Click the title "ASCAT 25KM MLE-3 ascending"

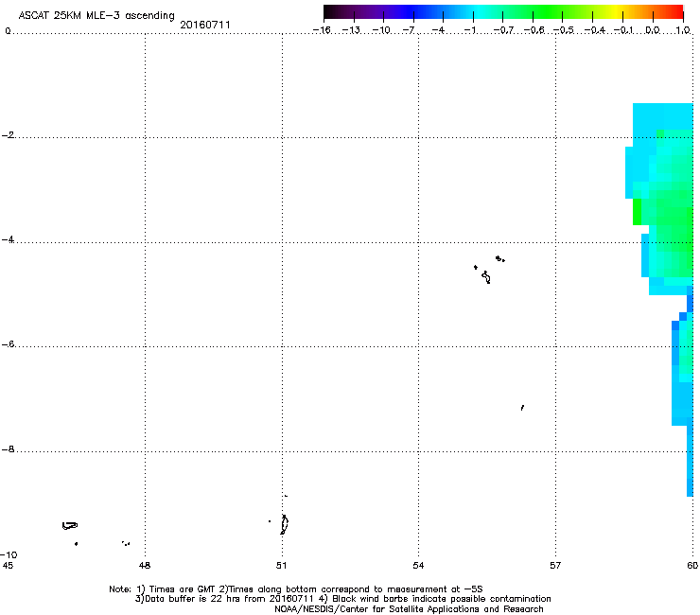click(96, 16)
